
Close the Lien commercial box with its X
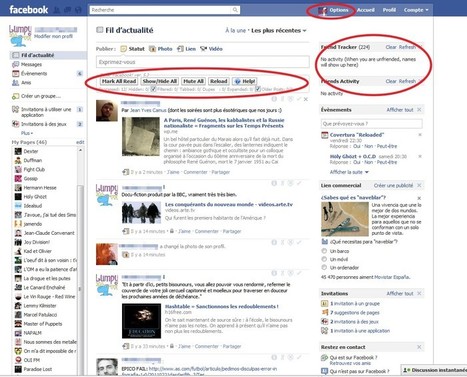(419, 185)
